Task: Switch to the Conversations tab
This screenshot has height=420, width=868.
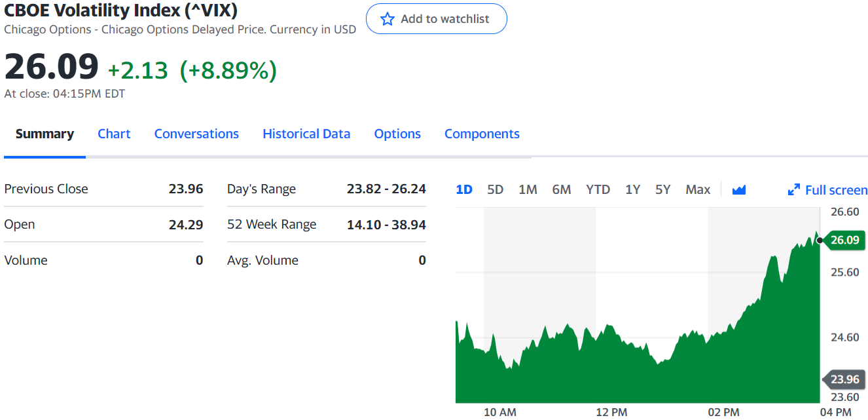Action: tap(196, 134)
